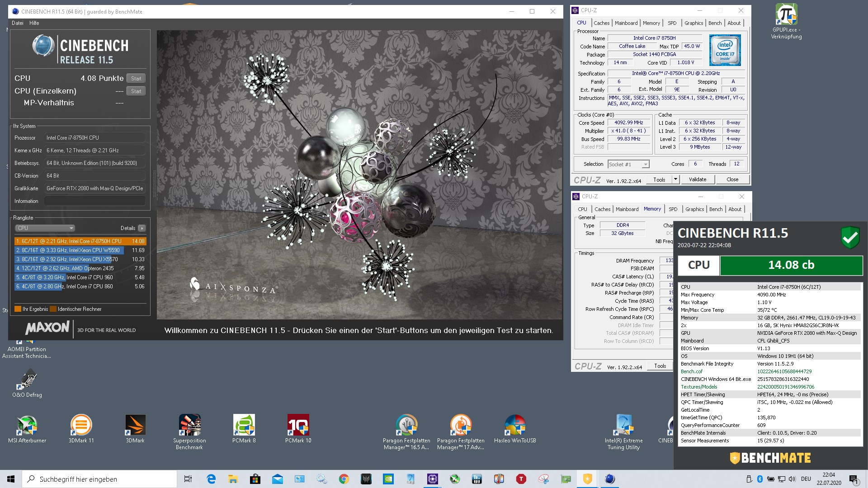Screen dimensions: 868x488
Task: Click Tools button in lower CPU-Z window
Action: [660, 366]
